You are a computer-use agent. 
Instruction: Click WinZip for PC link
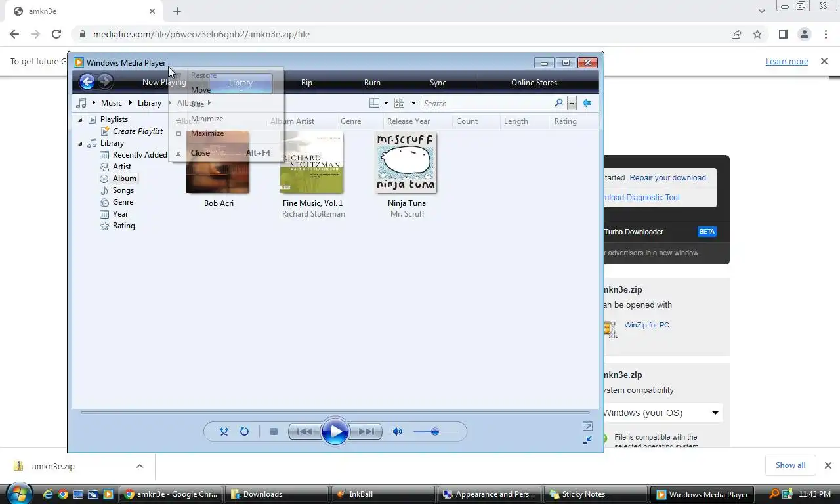[646, 325]
